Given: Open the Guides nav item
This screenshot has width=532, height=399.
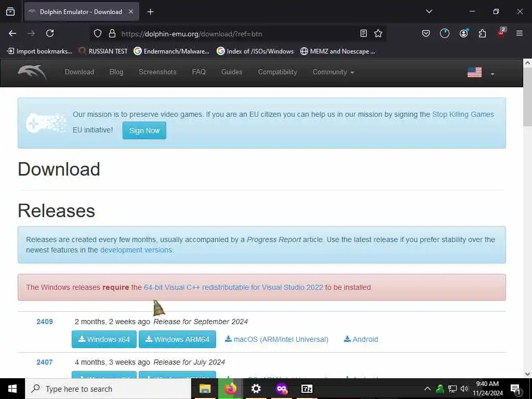Looking at the screenshot, I should tap(232, 72).
